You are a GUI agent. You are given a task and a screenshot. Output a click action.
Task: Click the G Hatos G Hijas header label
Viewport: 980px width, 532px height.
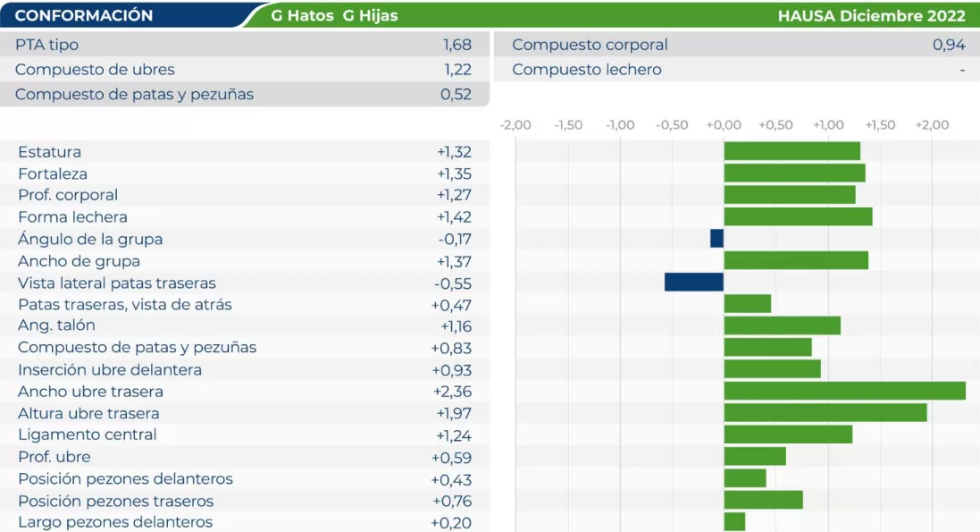pyautogui.click(x=334, y=15)
